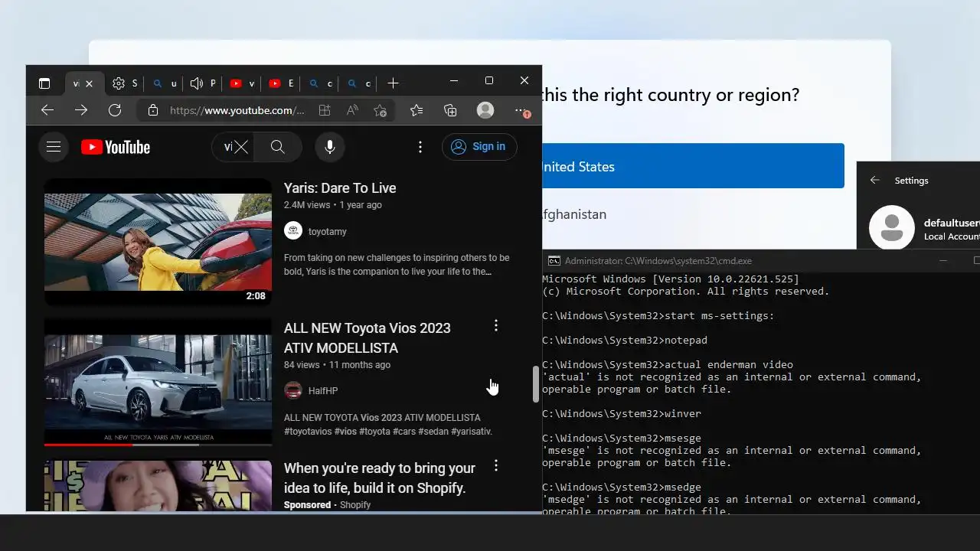
Task: Click 'actual enderman video' command line
Action: tap(668, 364)
